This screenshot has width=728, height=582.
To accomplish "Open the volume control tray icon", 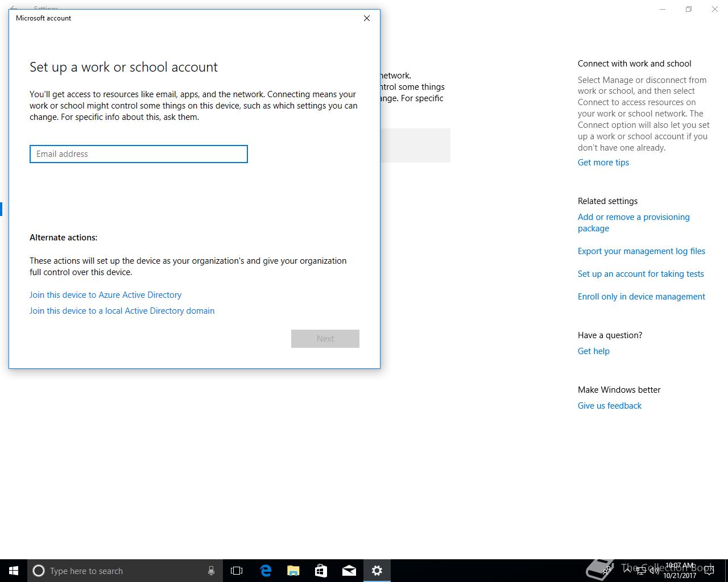I will [x=654, y=570].
